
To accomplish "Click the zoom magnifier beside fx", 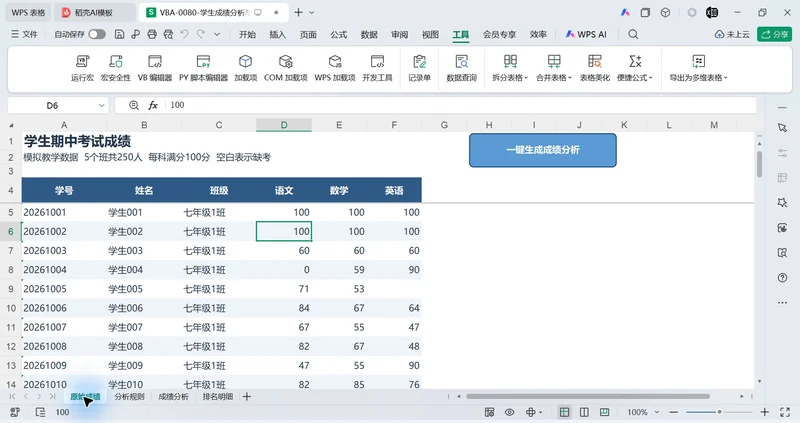I will coord(134,105).
